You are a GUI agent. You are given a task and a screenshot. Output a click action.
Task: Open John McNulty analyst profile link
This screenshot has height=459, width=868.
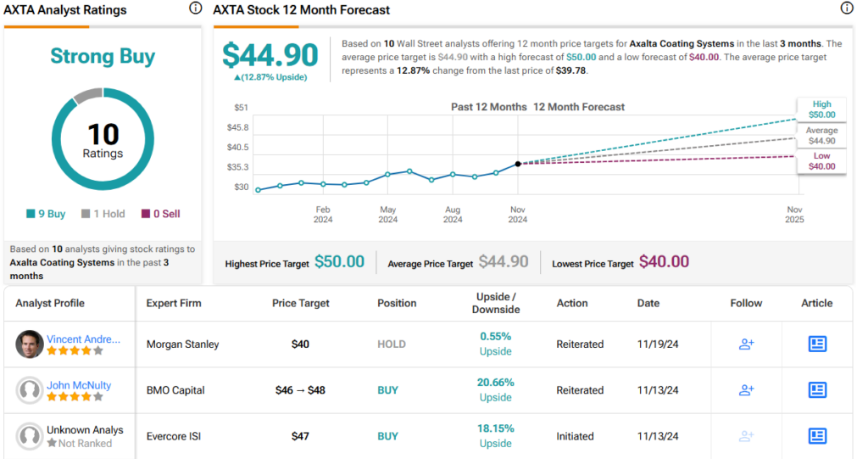pos(79,384)
